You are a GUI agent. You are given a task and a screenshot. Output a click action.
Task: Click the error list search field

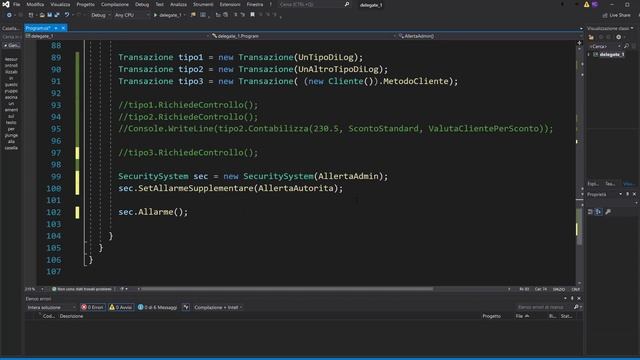(x=543, y=307)
